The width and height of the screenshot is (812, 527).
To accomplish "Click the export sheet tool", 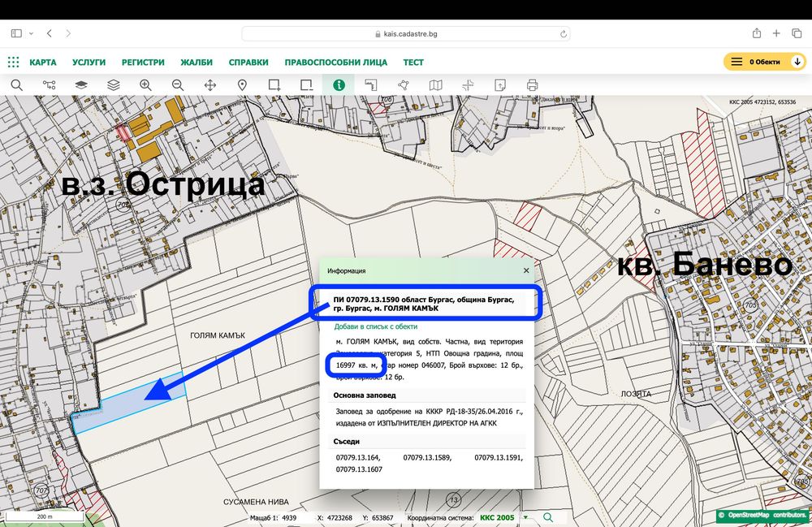I will (x=500, y=85).
